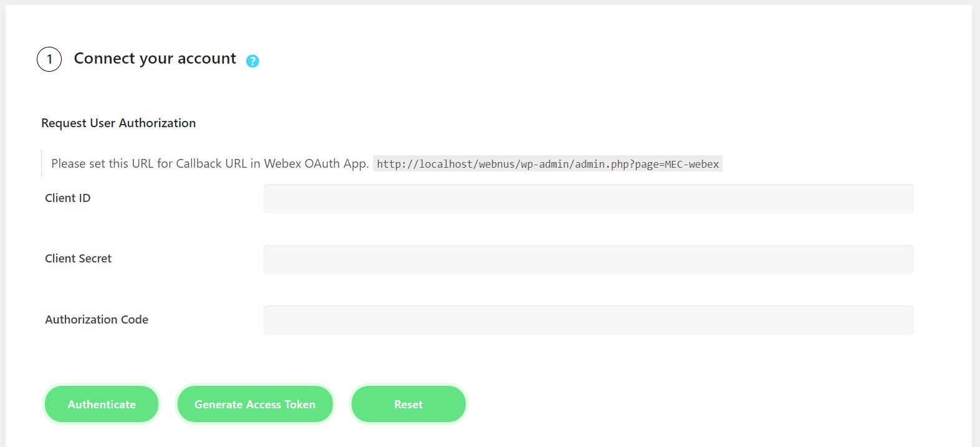This screenshot has width=980, height=447.
Task: Click the Connect your account title
Action: click(x=155, y=59)
